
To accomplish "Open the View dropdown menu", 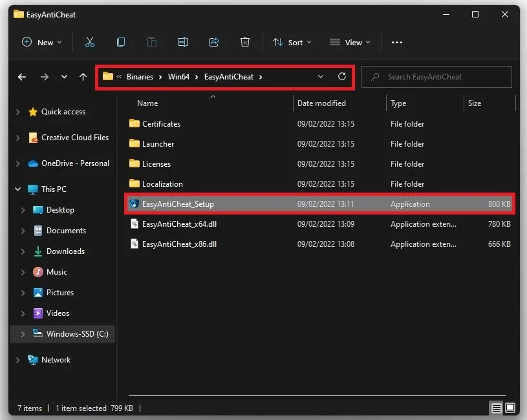I will coord(350,42).
